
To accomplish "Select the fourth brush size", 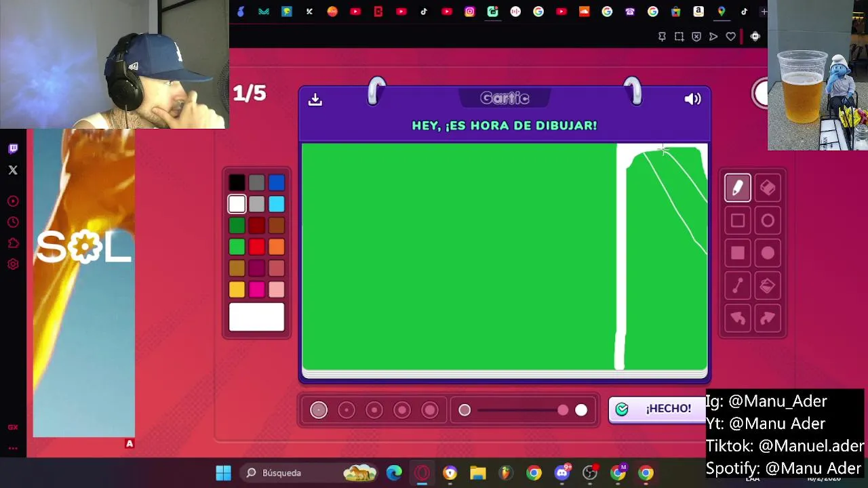I will click(x=402, y=410).
